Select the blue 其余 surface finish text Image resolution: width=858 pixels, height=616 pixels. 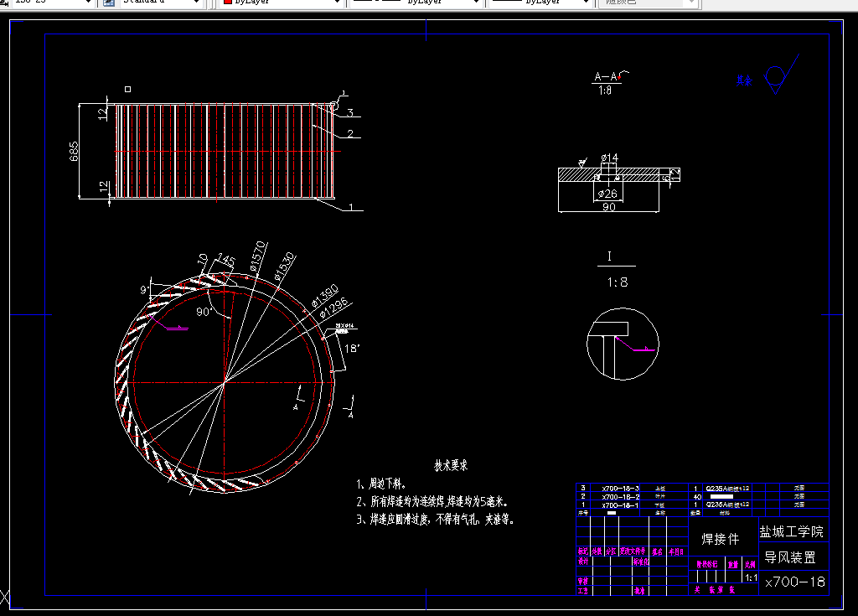coord(744,80)
